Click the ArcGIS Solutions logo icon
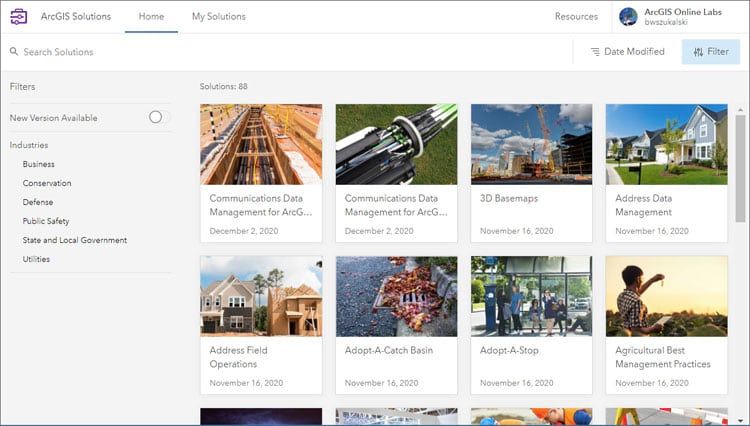Screen dimensions: 750x426 click(x=19, y=16)
